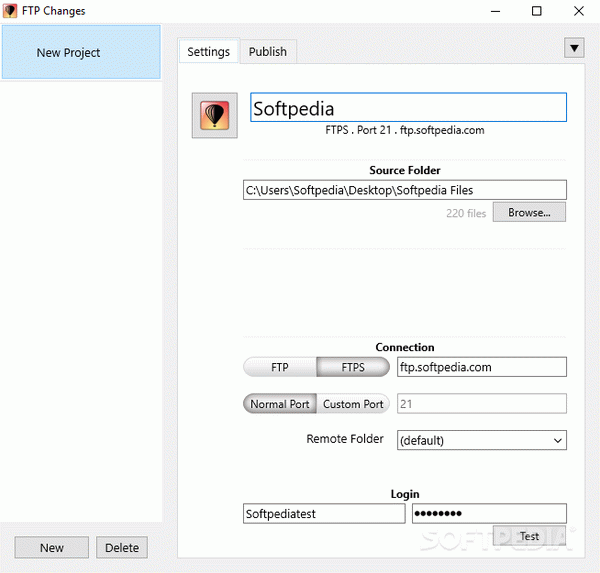The height and width of the screenshot is (573, 600).
Task: Close the FTP Changes window
Action: click(x=579, y=11)
